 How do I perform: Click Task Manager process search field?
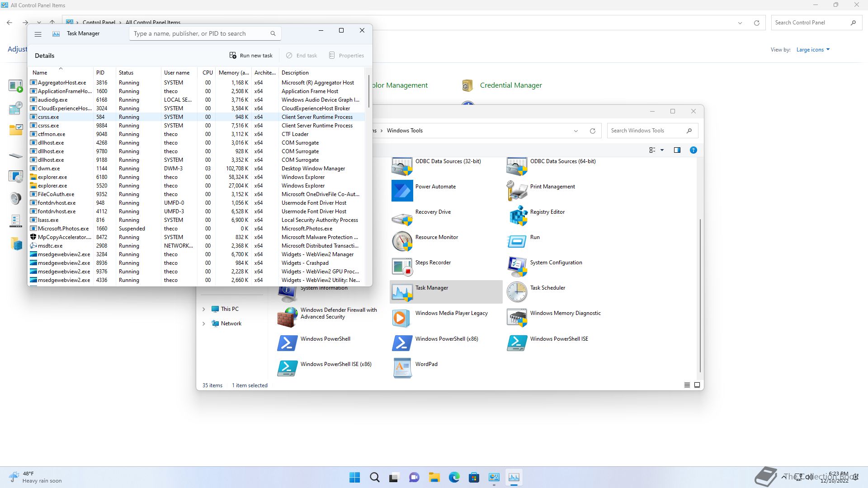point(205,33)
